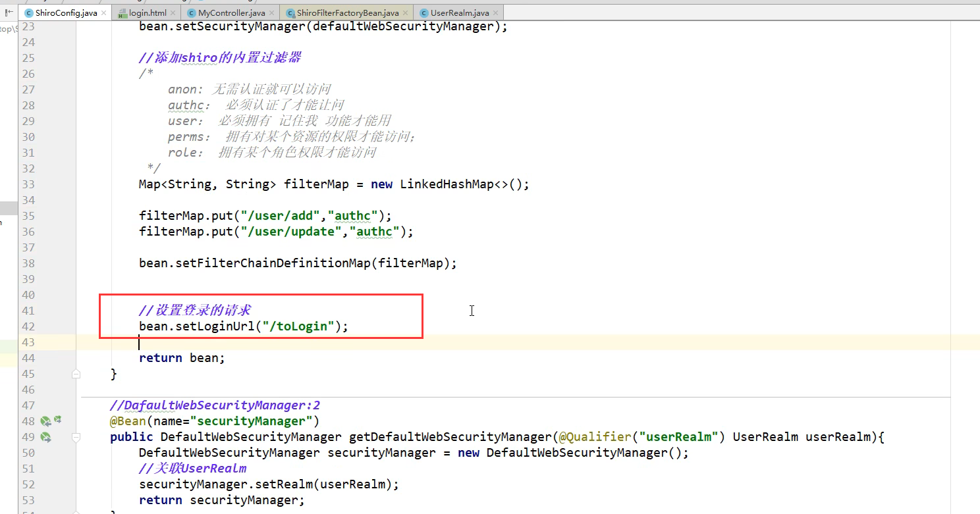Screen dimensions: 980x514
Task: Close the login.html tab
Action: [x=174, y=13]
